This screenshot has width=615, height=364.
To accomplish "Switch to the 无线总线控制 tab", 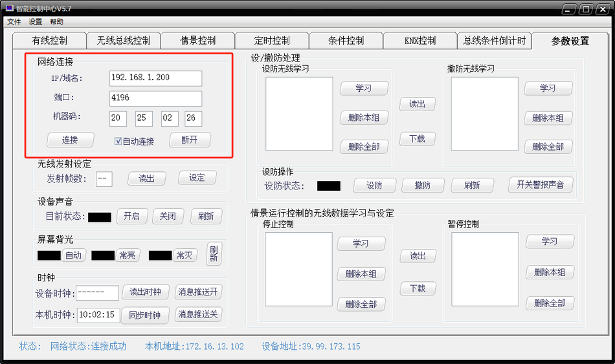I will [124, 40].
